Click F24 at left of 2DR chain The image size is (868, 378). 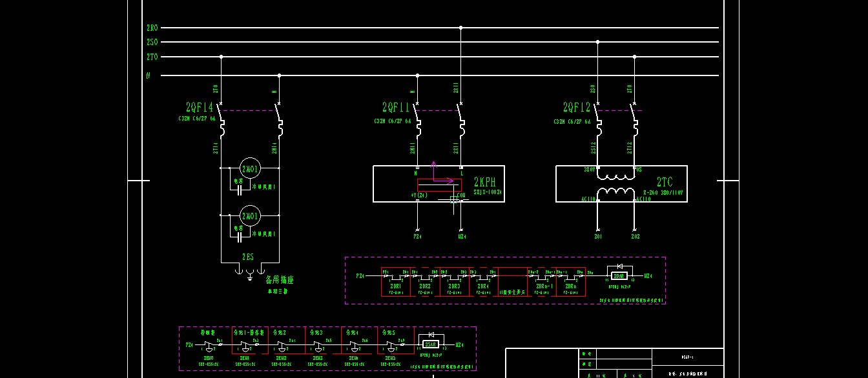360,275
